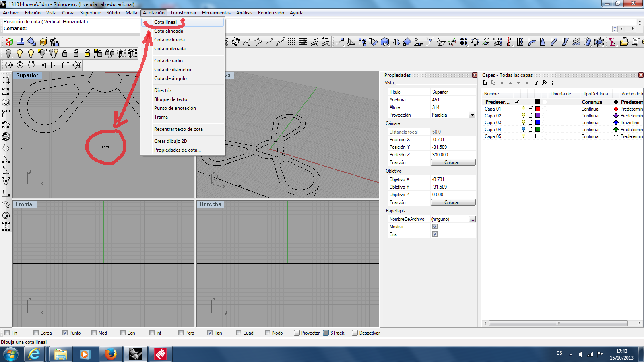Click the spiral curve tool in left sidebar
This screenshot has width=644, height=362.
[x=6, y=215]
